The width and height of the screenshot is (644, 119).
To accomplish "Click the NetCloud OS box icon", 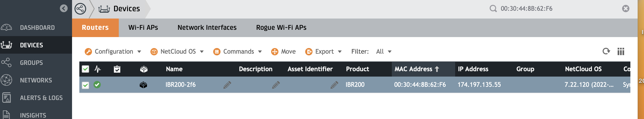I will tap(154, 52).
